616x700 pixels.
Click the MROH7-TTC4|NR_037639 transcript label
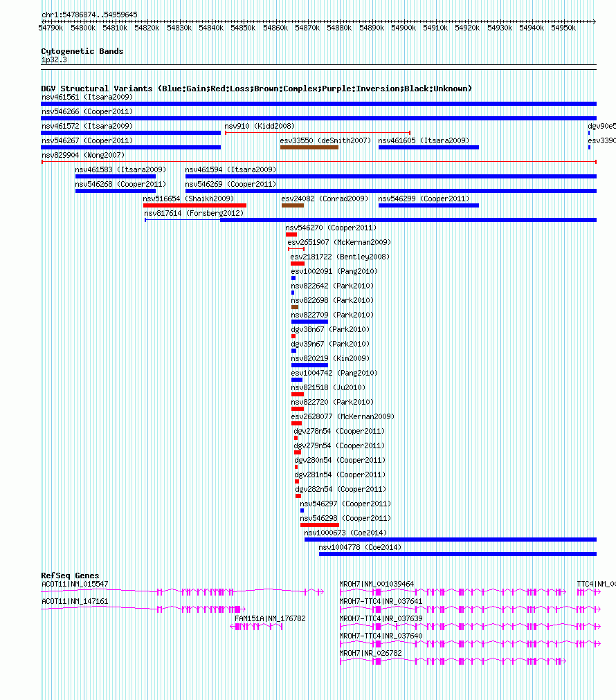pos(381,618)
